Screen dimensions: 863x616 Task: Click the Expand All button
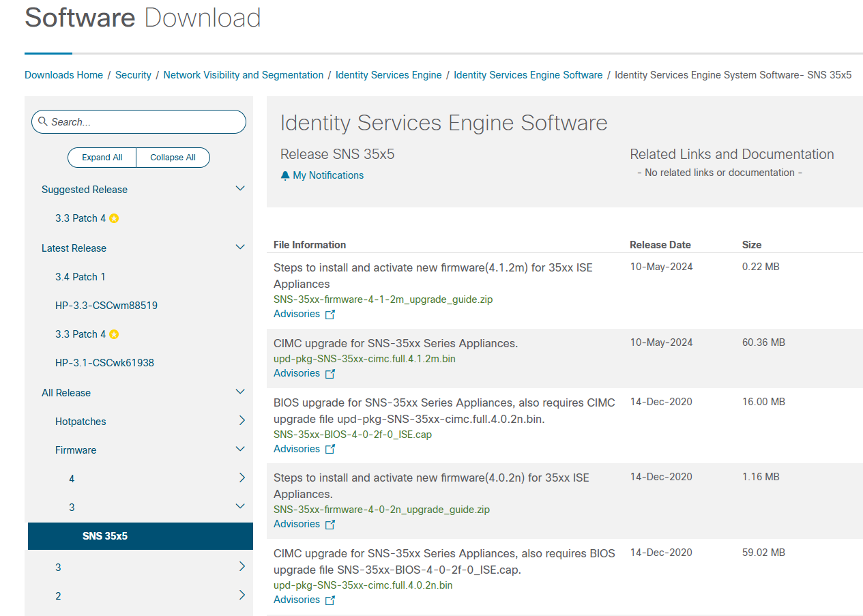[102, 157]
